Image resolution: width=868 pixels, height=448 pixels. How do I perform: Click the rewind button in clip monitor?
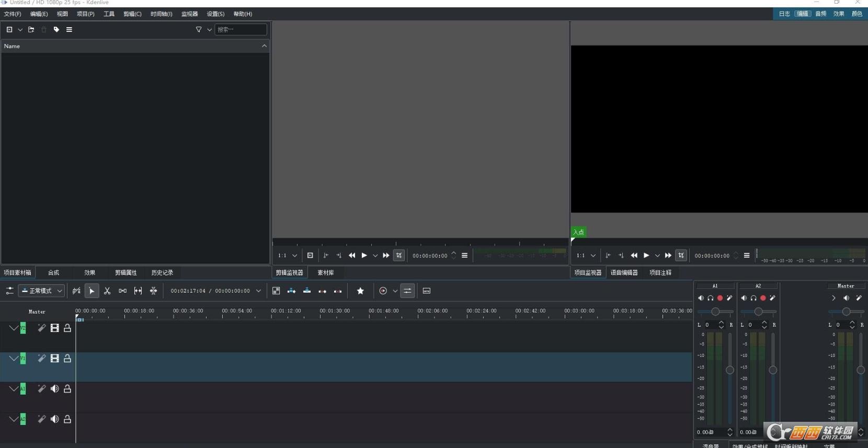pos(352,255)
